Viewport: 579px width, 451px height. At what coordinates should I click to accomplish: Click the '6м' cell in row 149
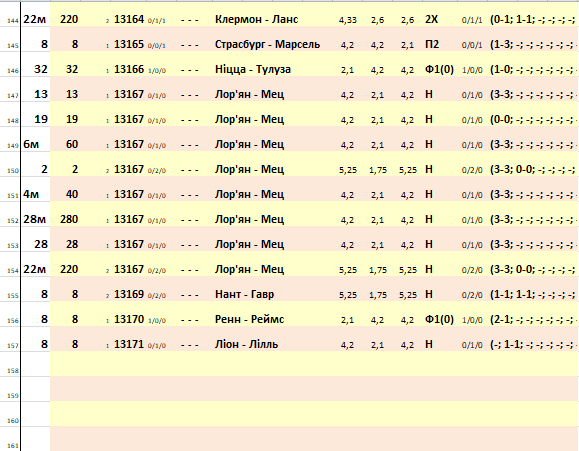31,144
